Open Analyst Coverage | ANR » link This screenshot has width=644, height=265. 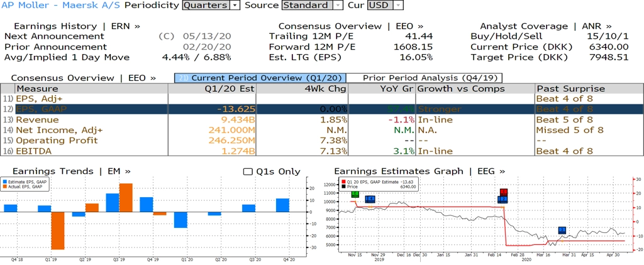coord(545,26)
